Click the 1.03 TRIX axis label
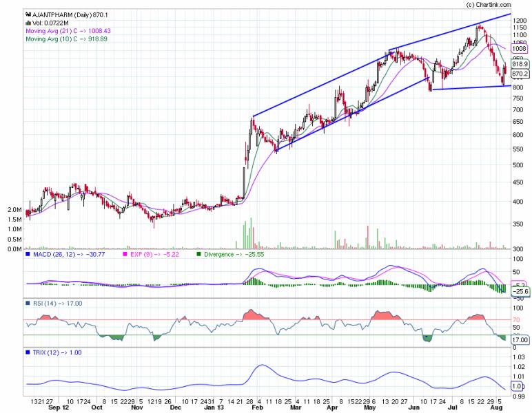 519,357
